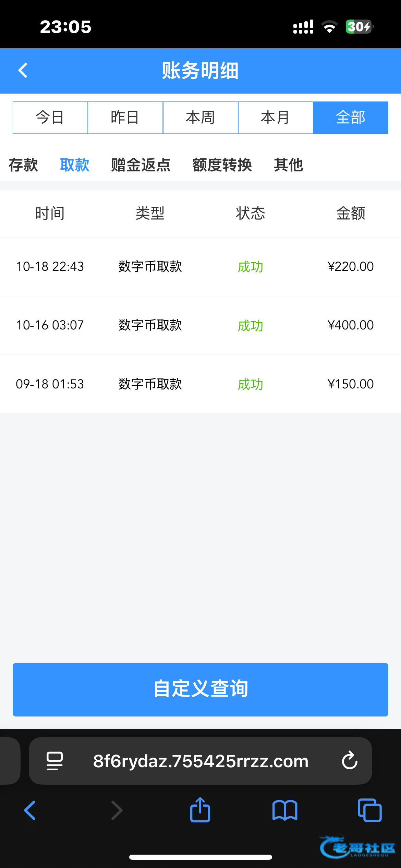Tap the back arrow in the blue header
This screenshot has width=401, height=868.
click(x=23, y=71)
